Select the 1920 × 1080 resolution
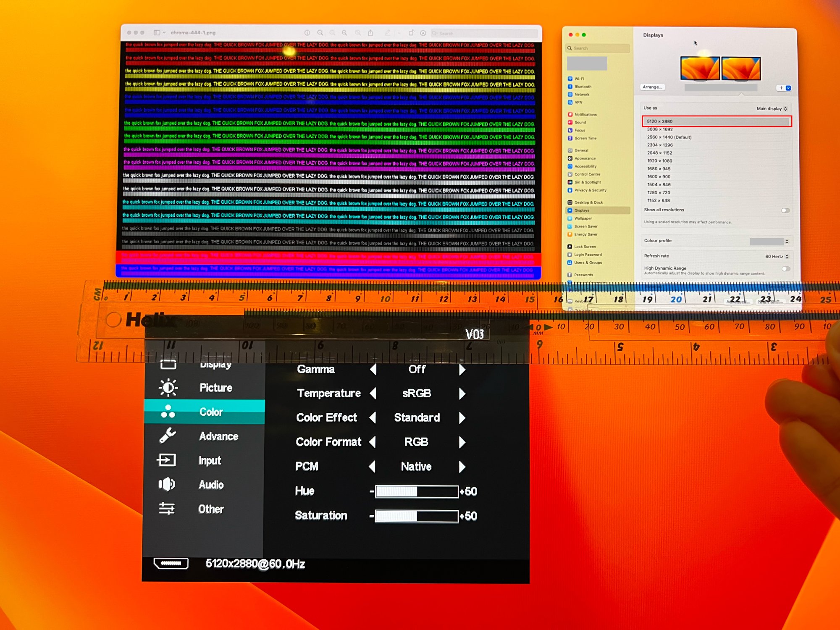Viewport: 840px width, 630px height. (x=659, y=161)
